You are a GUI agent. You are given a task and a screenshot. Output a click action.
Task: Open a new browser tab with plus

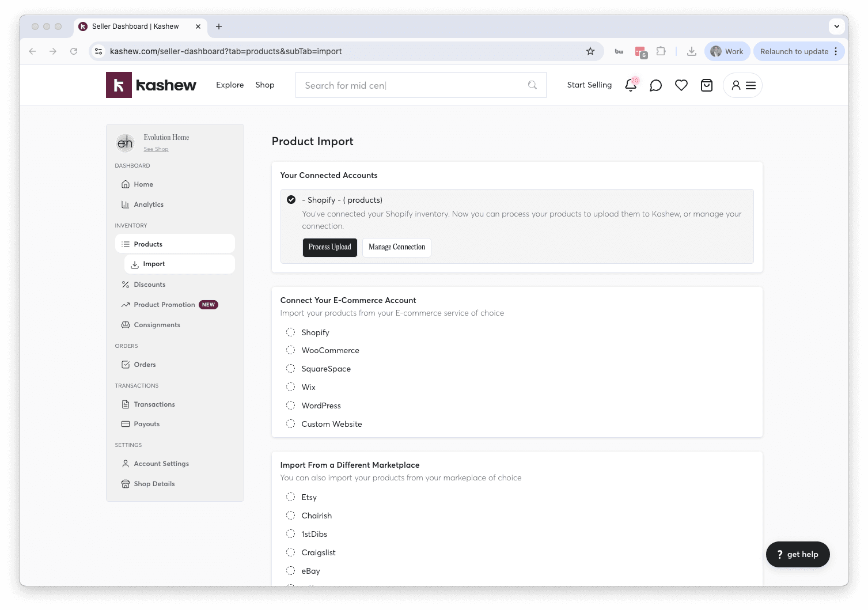219,26
